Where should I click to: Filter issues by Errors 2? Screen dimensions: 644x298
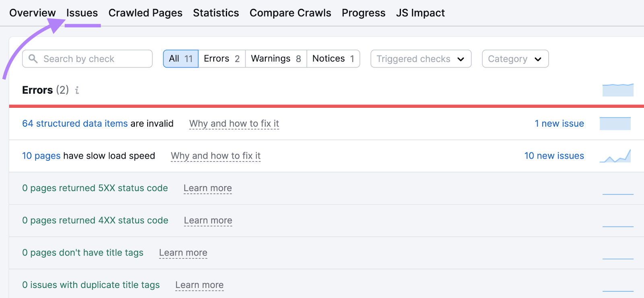pyautogui.click(x=222, y=59)
